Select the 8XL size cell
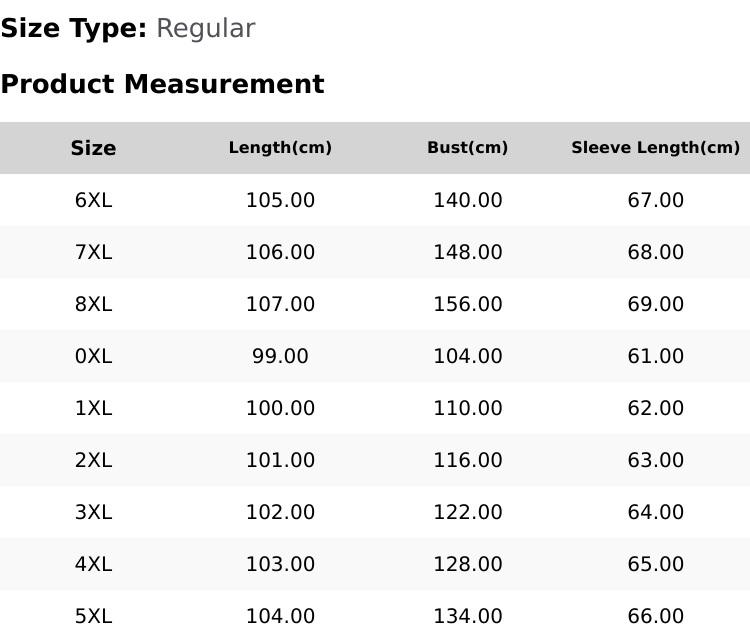 click(x=93, y=304)
